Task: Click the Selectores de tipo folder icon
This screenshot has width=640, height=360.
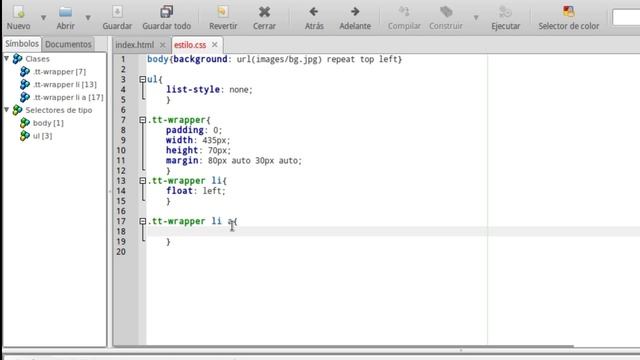Action: tap(17, 110)
